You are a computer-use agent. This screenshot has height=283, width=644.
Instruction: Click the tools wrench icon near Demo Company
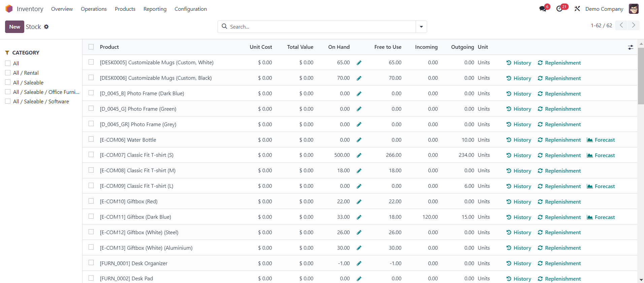577,9
